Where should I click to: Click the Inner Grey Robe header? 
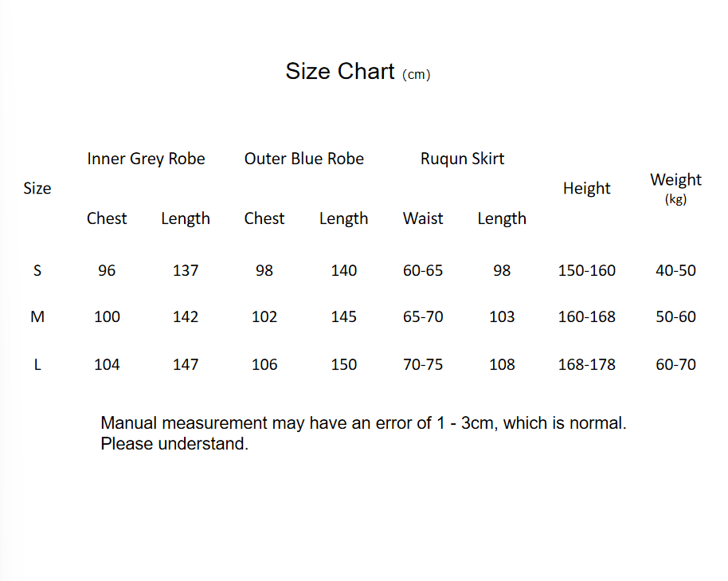click(146, 159)
